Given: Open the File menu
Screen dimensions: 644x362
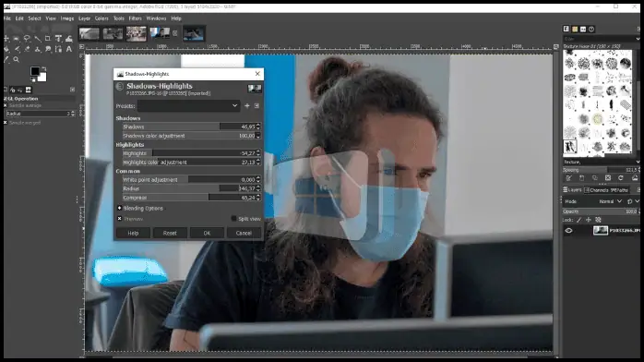Looking at the screenshot, I should (x=7, y=18).
